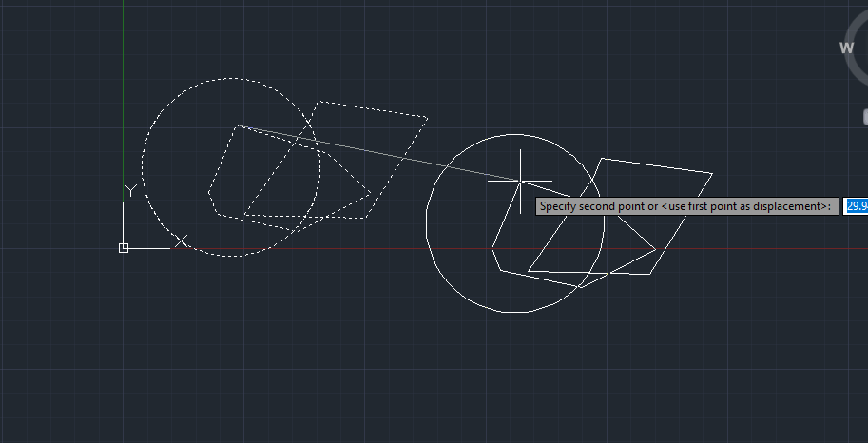
Task: Click the base point where the rubber-band line starts
Action: point(238,125)
